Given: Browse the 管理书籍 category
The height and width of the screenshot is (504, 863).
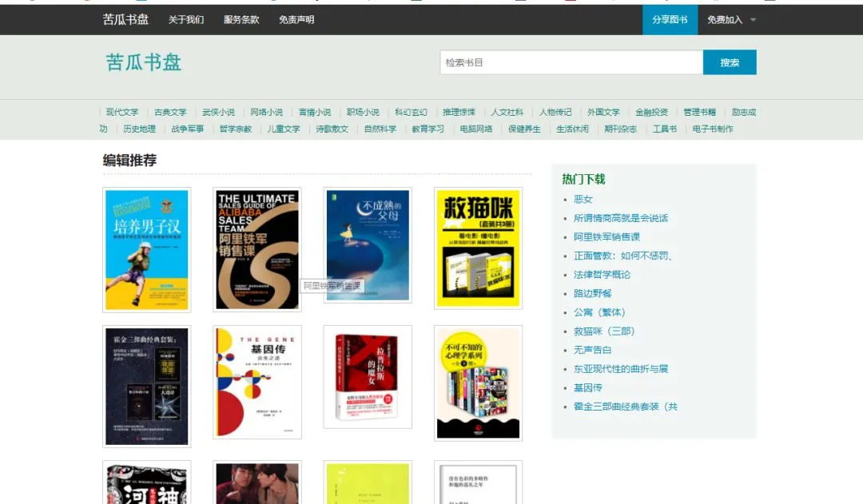Looking at the screenshot, I should [700, 113].
